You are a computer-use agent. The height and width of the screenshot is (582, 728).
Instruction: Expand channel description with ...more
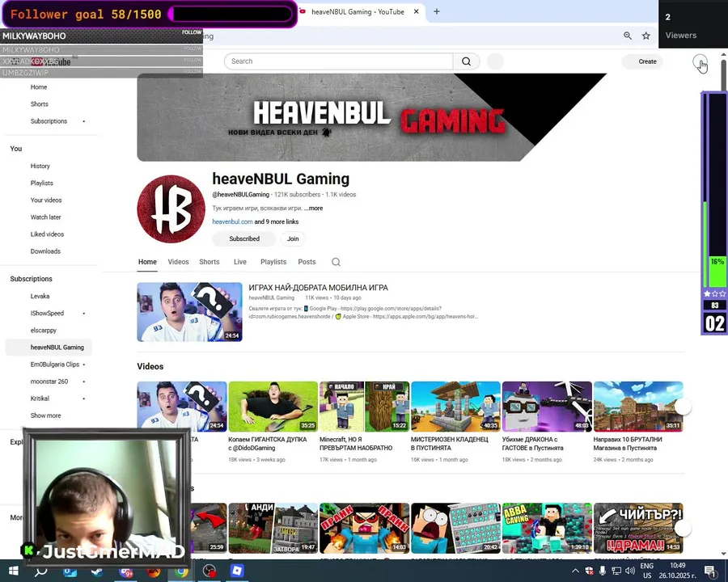click(313, 209)
